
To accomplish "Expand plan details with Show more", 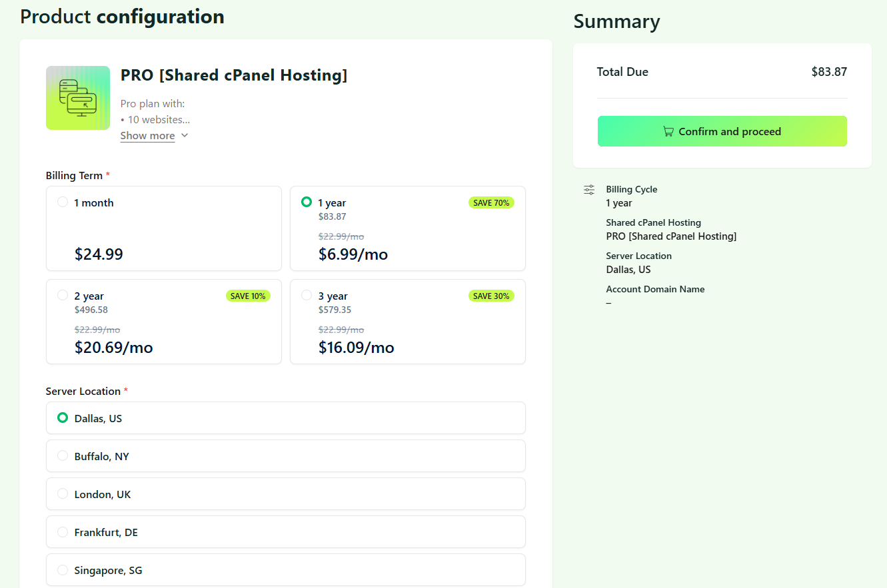I will point(147,136).
